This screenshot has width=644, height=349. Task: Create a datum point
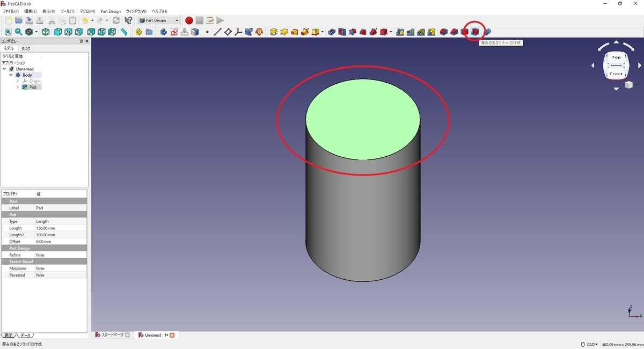[x=207, y=32]
